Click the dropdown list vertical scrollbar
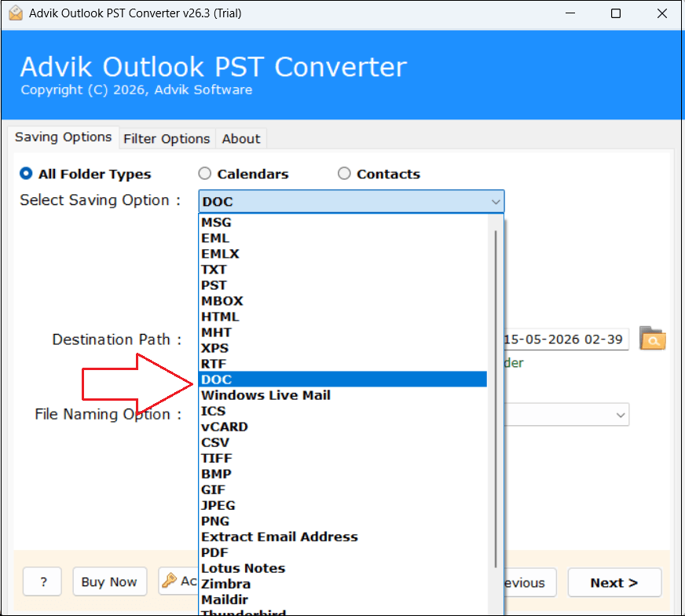The height and width of the screenshot is (616, 685). pos(496,399)
